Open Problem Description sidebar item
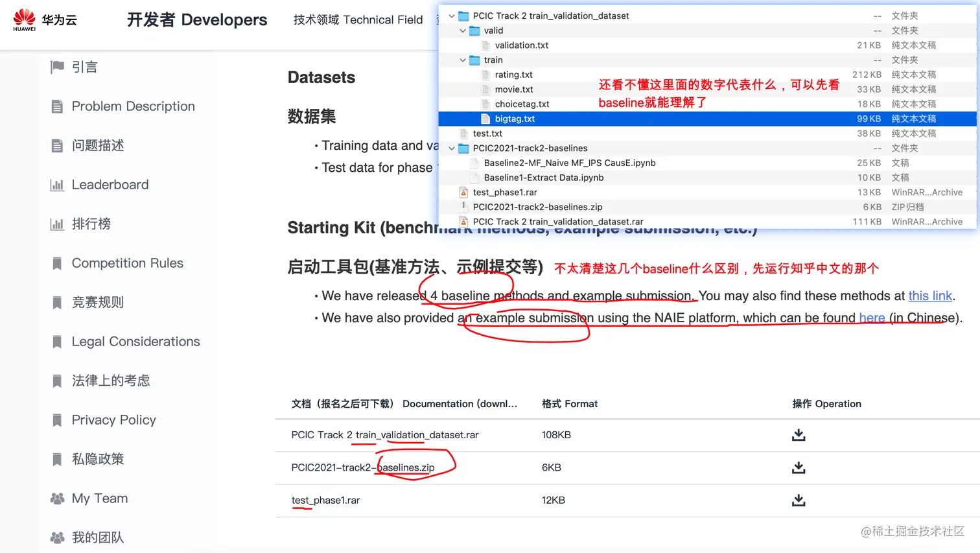 pyautogui.click(x=133, y=106)
